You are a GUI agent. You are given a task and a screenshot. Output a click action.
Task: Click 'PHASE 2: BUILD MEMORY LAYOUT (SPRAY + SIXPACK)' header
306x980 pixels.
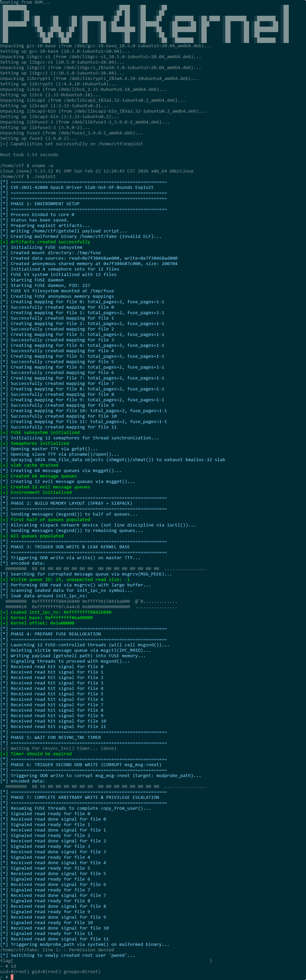(66, 503)
